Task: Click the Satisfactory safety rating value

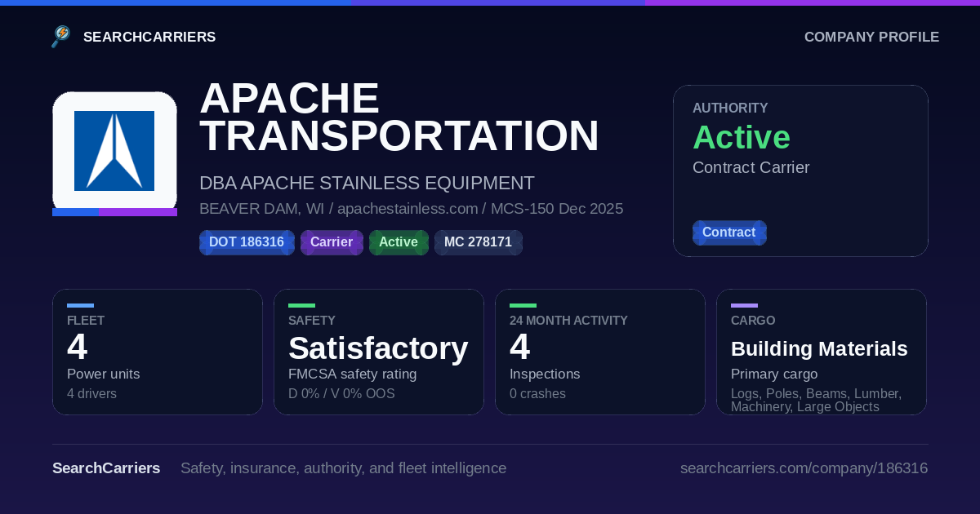Action: pyautogui.click(x=378, y=348)
